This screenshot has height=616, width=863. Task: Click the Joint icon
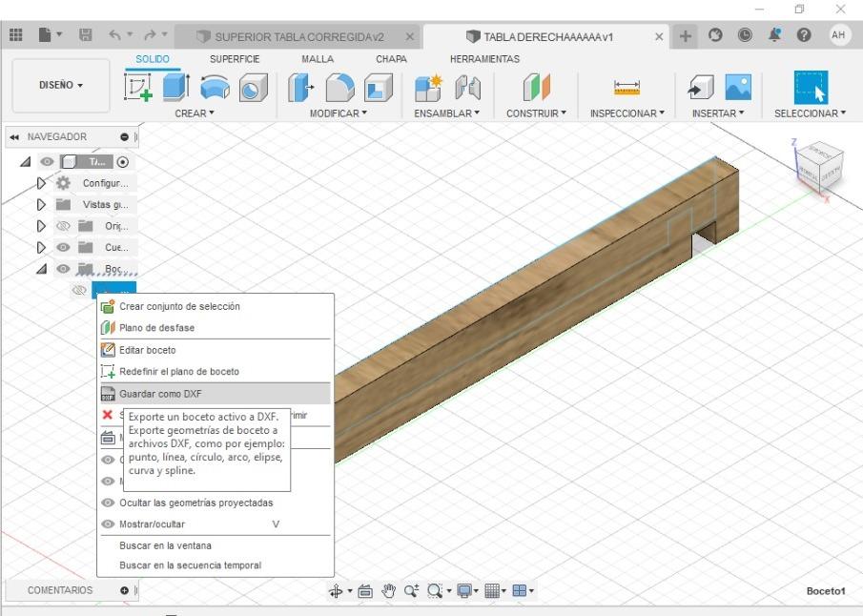click(468, 87)
